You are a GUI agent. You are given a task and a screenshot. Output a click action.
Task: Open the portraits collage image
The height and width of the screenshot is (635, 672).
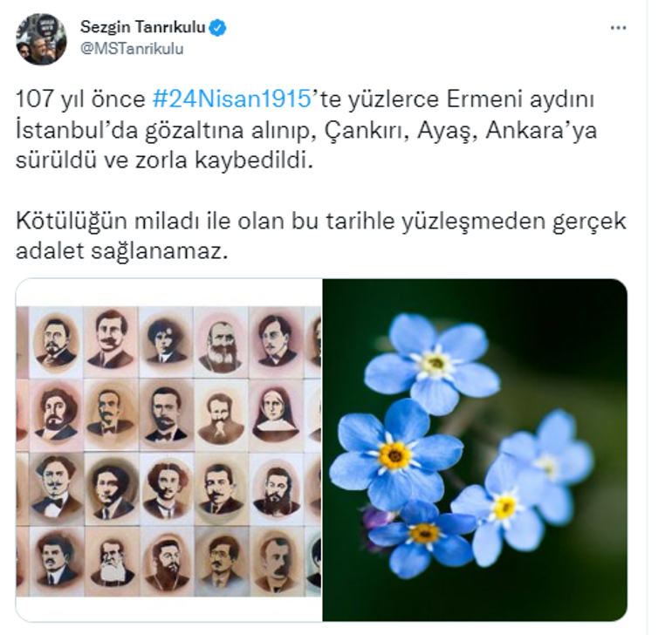point(168,450)
